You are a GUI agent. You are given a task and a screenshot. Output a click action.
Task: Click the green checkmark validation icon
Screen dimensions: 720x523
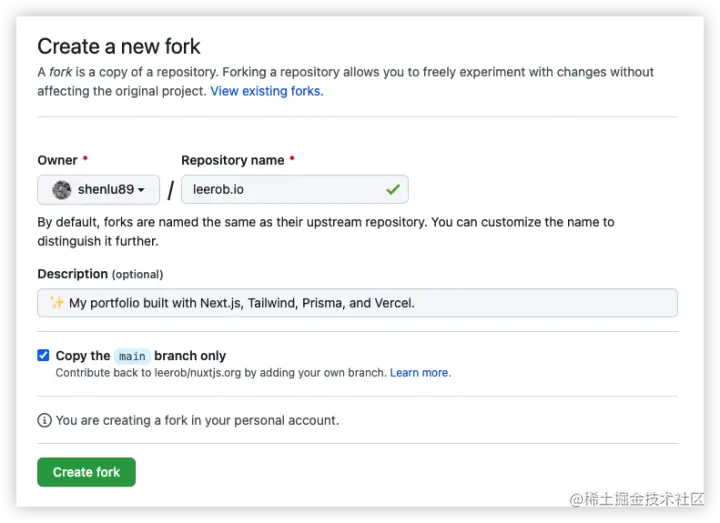click(x=393, y=189)
